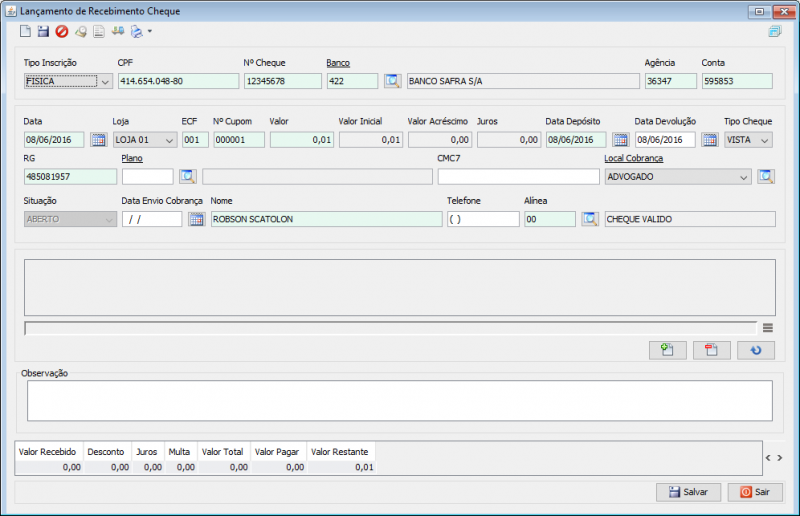
Task: Click the red cancel toolbar icon
Action: click(x=62, y=32)
